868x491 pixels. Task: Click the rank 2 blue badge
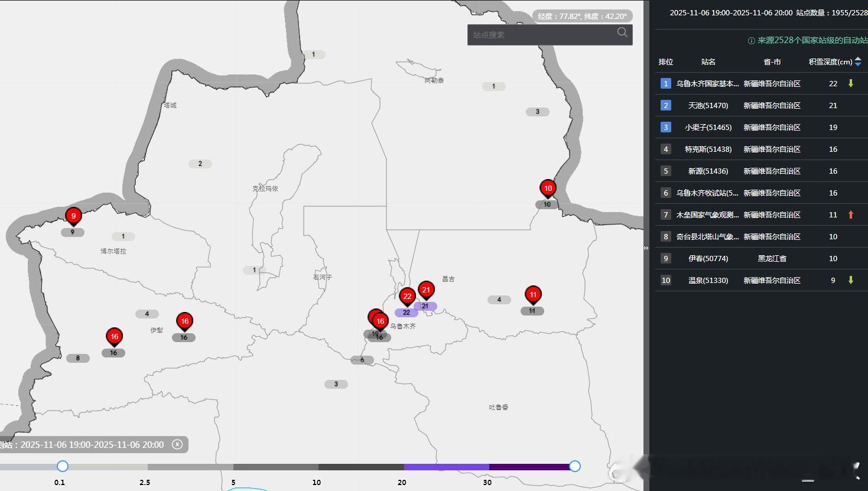point(666,105)
